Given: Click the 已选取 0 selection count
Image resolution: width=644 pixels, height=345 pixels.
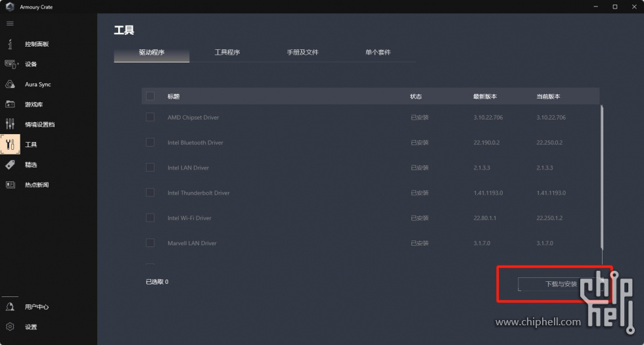Looking at the screenshot, I should click(x=157, y=282).
